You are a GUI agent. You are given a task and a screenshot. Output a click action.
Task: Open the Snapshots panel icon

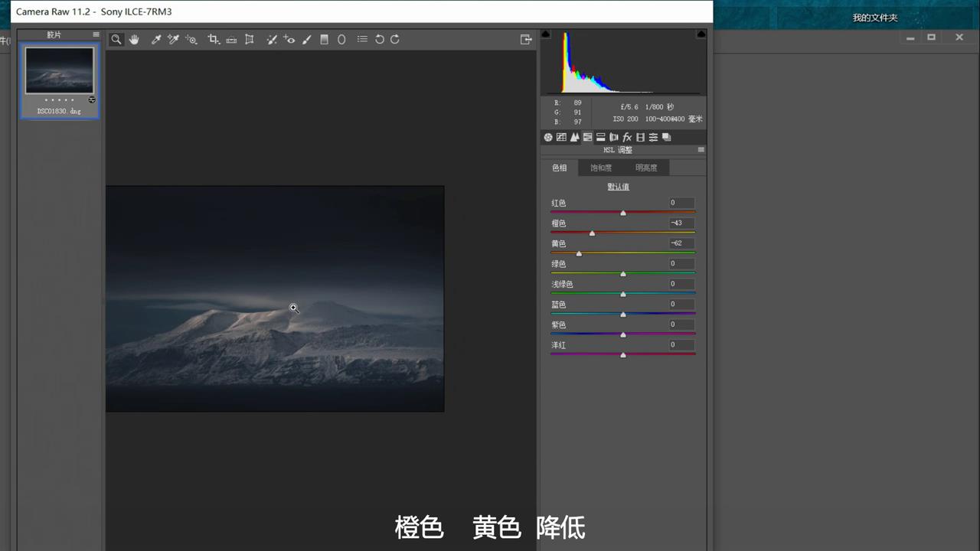666,137
